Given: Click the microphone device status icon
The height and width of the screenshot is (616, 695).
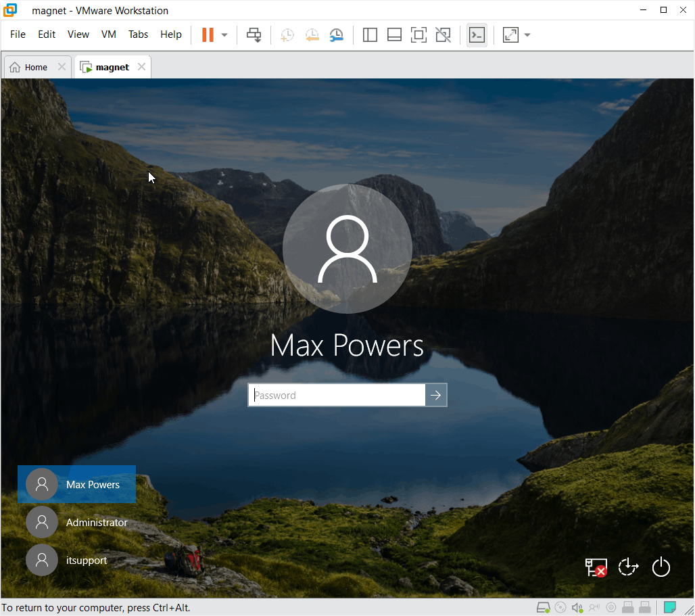Looking at the screenshot, I should coord(594,607).
